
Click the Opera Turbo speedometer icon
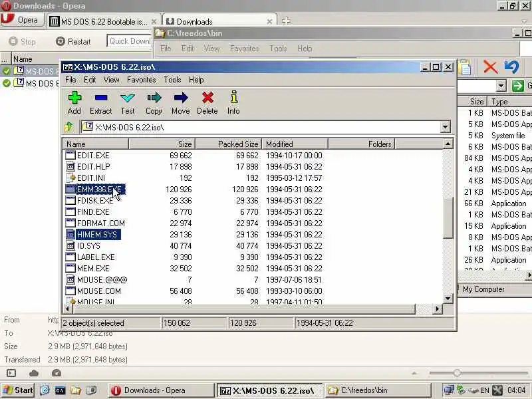57,373
